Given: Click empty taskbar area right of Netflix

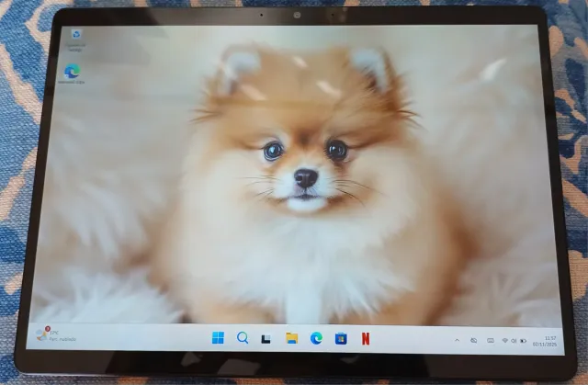Looking at the screenshot, I should (413, 339).
